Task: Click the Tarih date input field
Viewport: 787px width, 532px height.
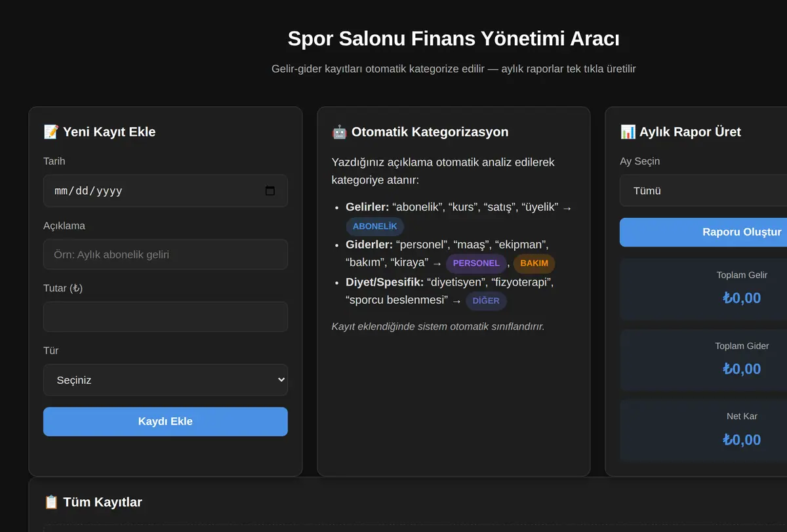Action: click(x=165, y=191)
